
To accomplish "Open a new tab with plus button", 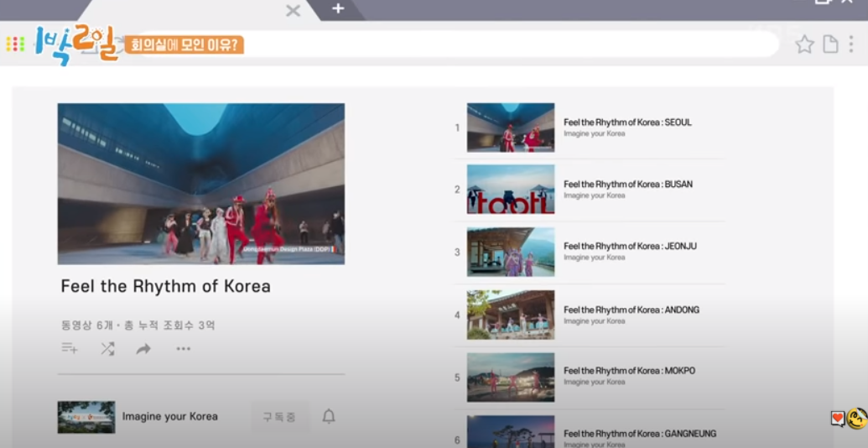I will (x=338, y=8).
